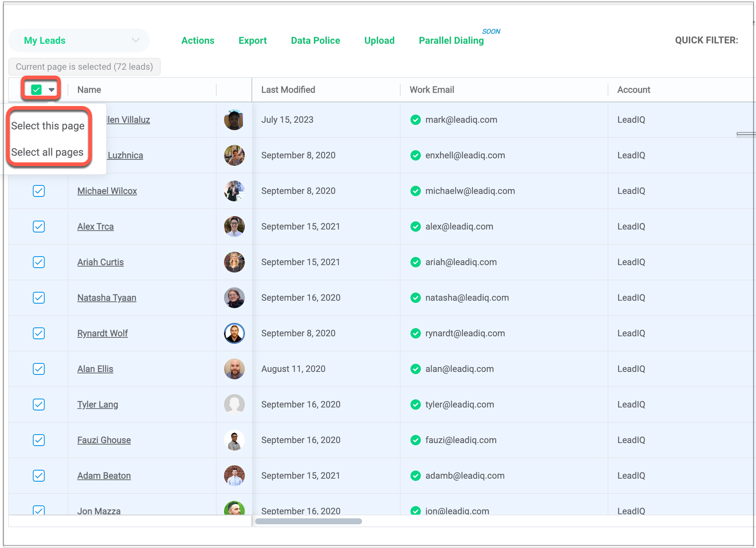This screenshot has height=548, width=756.
Task: Click Alex Trca's profile picture
Action: [234, 227]
